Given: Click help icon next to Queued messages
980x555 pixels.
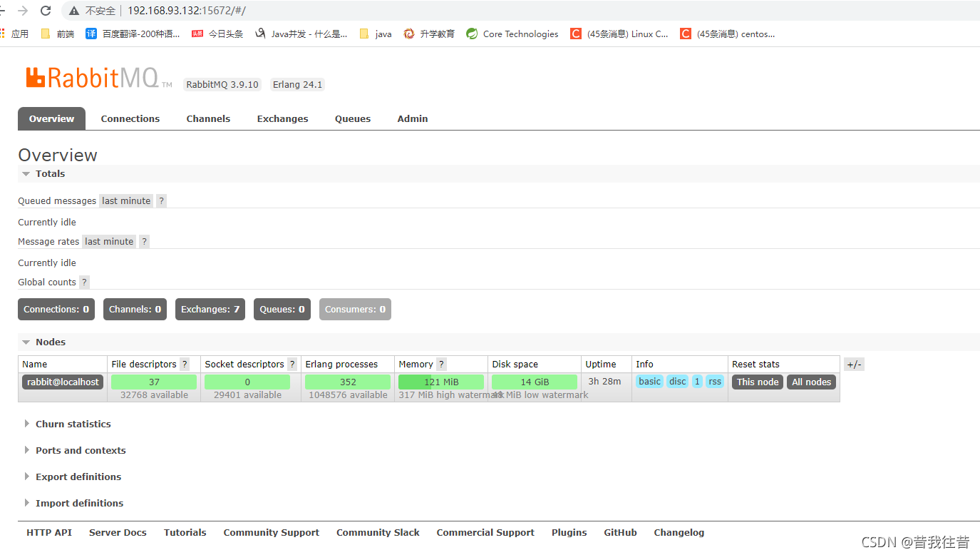Looking at the screenshot, I should 161,201.
